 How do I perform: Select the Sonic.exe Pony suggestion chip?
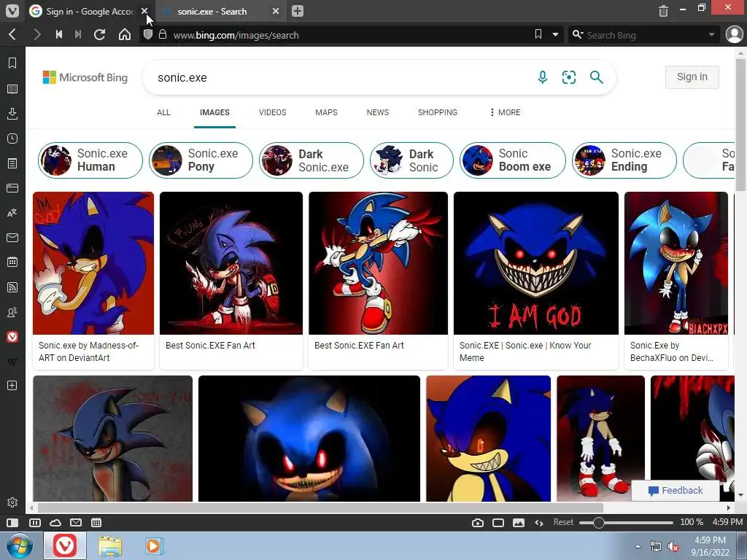point(201,160)
